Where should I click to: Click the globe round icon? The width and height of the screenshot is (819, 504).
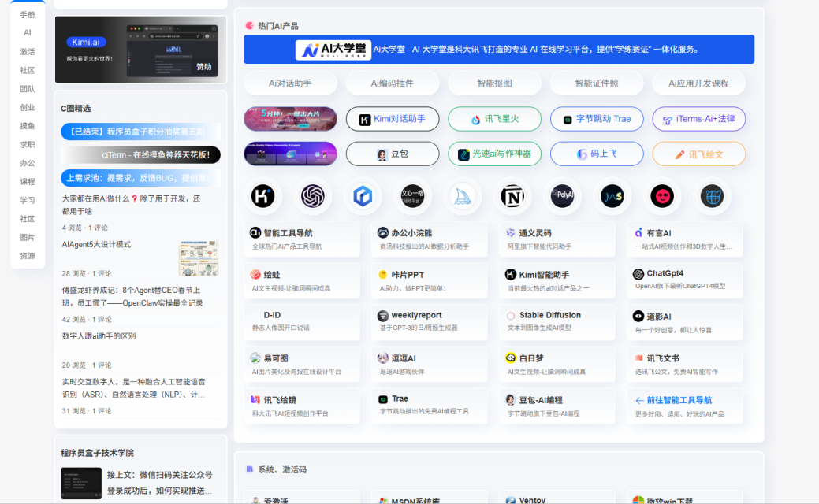712,197
